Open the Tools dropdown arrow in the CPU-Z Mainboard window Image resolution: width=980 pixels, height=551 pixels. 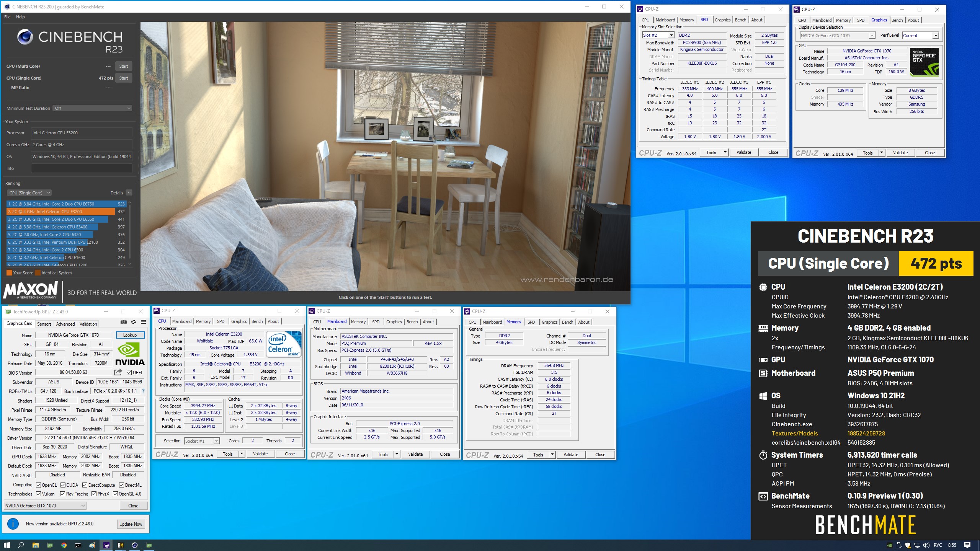(397, 454)
